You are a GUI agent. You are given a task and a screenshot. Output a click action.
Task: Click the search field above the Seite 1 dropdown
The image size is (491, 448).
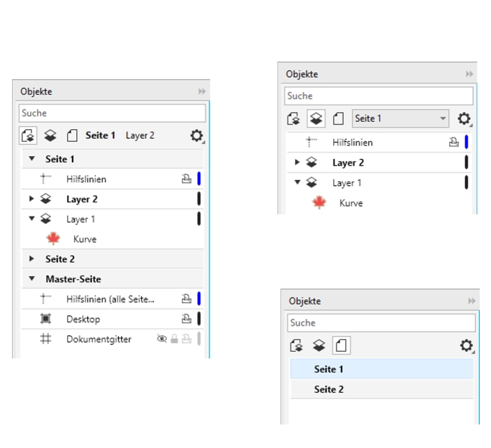pyautogui.click(x=378, y=96)
